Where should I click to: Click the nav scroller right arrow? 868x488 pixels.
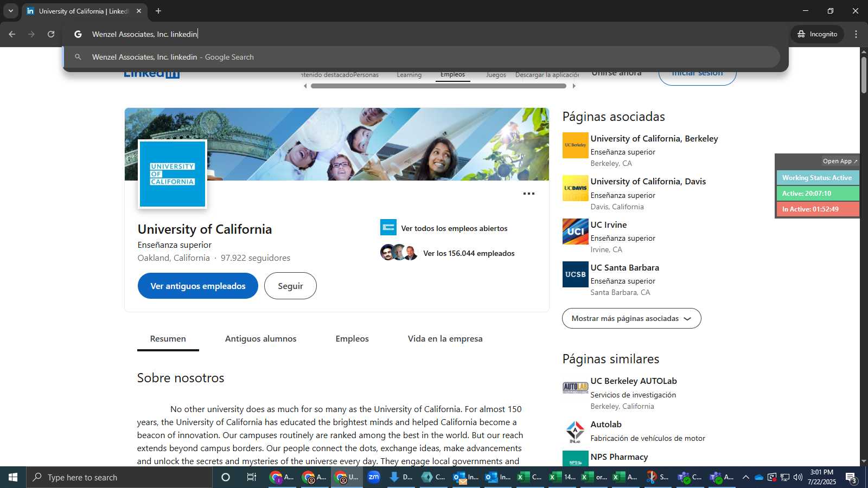click(574, 86)
